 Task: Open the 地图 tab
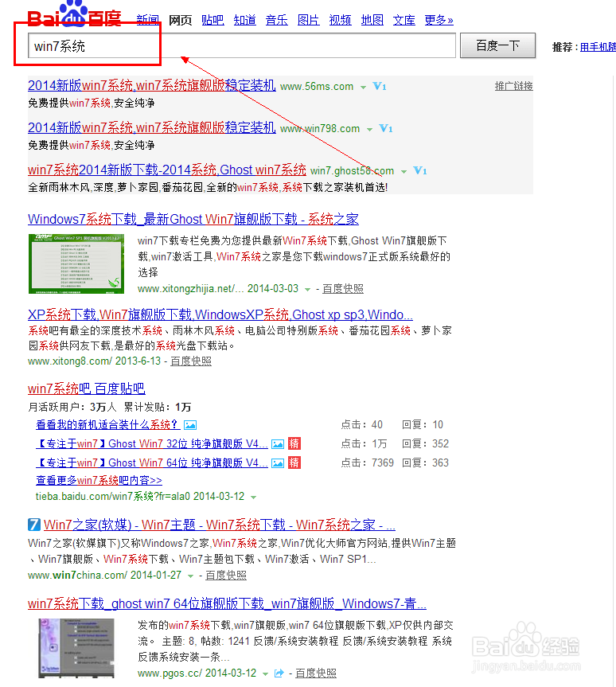click(372, 20)
